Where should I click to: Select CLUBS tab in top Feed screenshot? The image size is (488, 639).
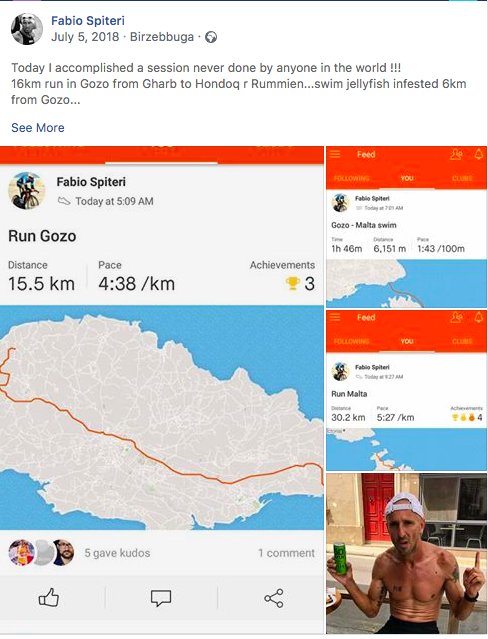(462, 178)
